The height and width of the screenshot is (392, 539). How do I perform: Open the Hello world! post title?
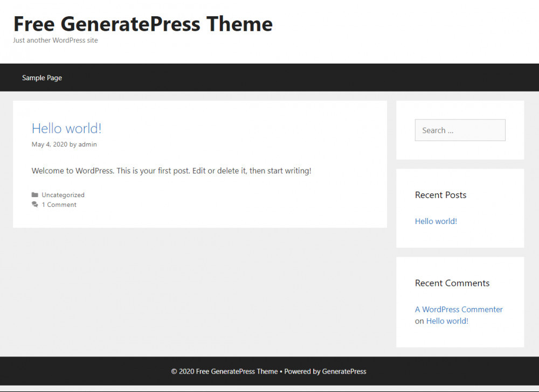click(x=66, y=128)
